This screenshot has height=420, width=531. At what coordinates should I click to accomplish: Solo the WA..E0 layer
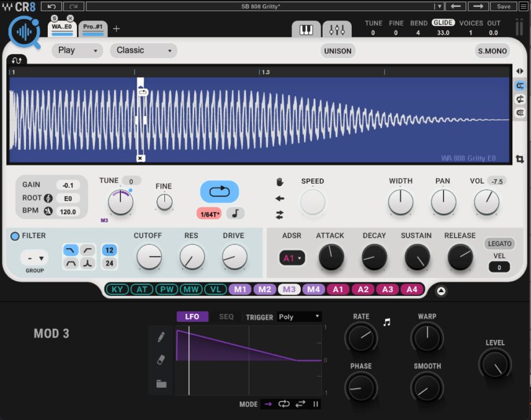[x=55, y=18]
